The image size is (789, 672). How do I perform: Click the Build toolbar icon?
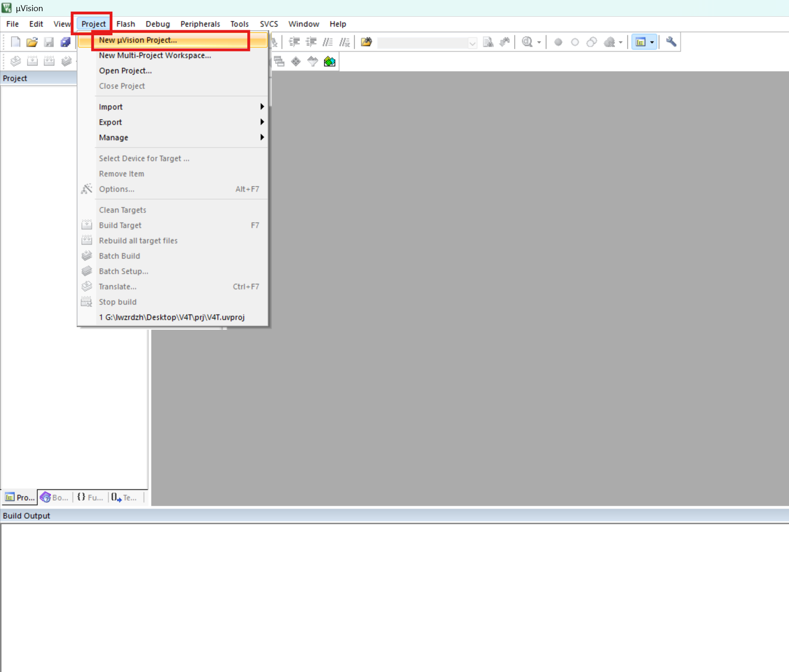(33, 61)
